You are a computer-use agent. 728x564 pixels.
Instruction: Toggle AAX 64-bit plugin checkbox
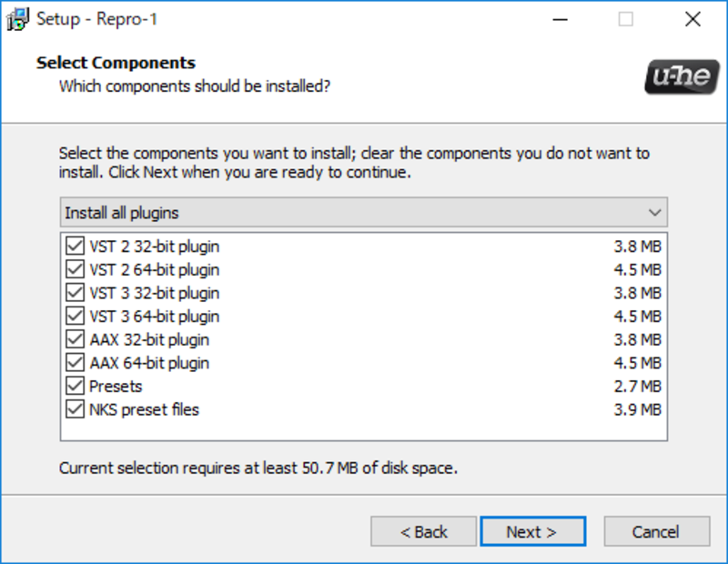75,363
